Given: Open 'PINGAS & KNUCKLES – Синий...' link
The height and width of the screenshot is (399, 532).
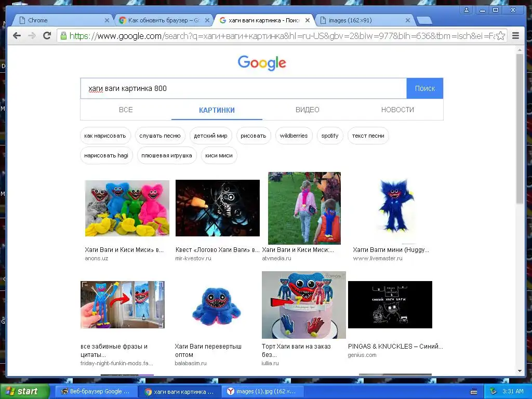Looking at the screenshot, I should (x=395, y=347).
